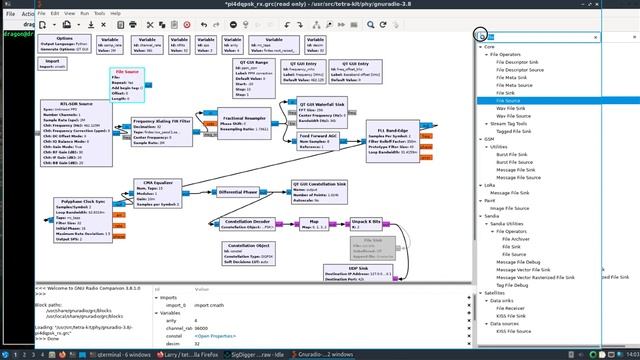Screen dimensions: 640x360
Task: Select KISS File Sink under Data sinks
Action: (x=511, y=316)
